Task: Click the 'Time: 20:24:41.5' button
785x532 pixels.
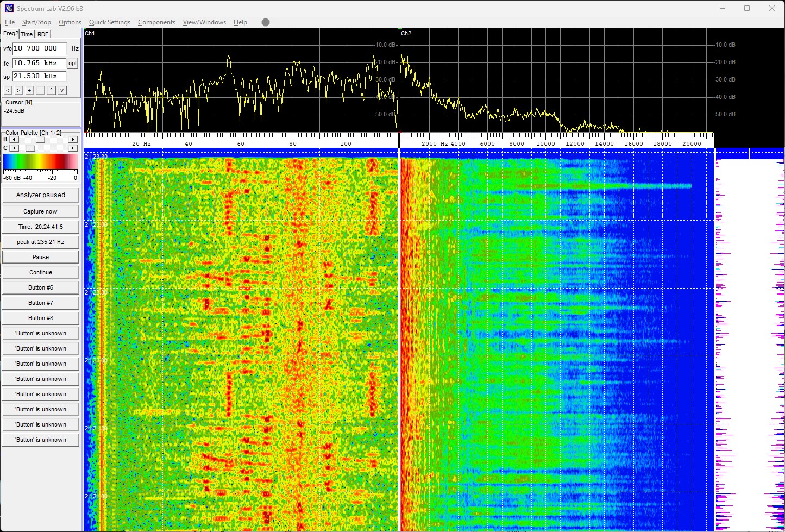Action: 41,227
